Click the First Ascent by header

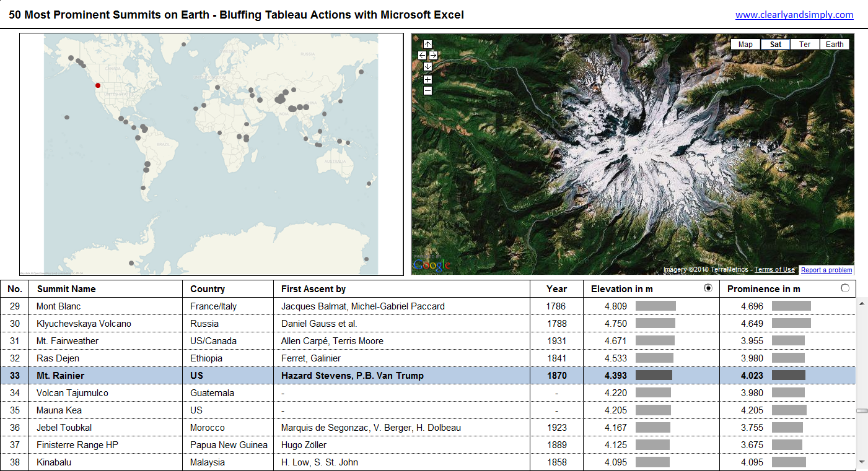coord(313,289)
